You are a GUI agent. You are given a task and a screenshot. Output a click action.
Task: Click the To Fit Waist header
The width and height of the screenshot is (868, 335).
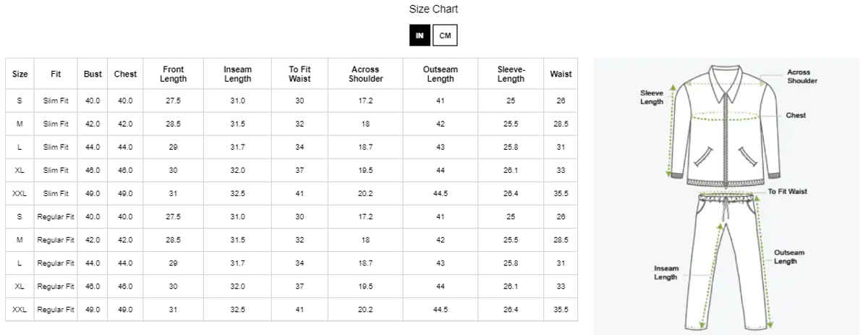coord(299,74)
